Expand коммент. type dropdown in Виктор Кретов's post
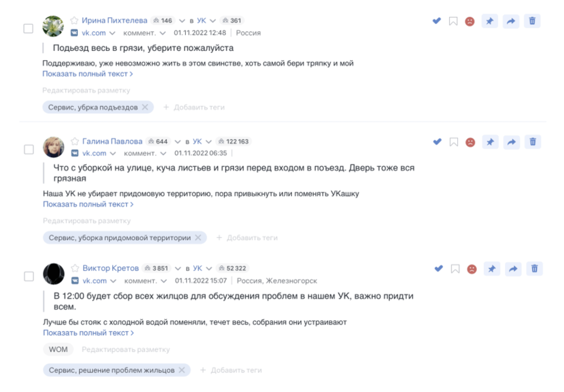 (x=164, y=281)
